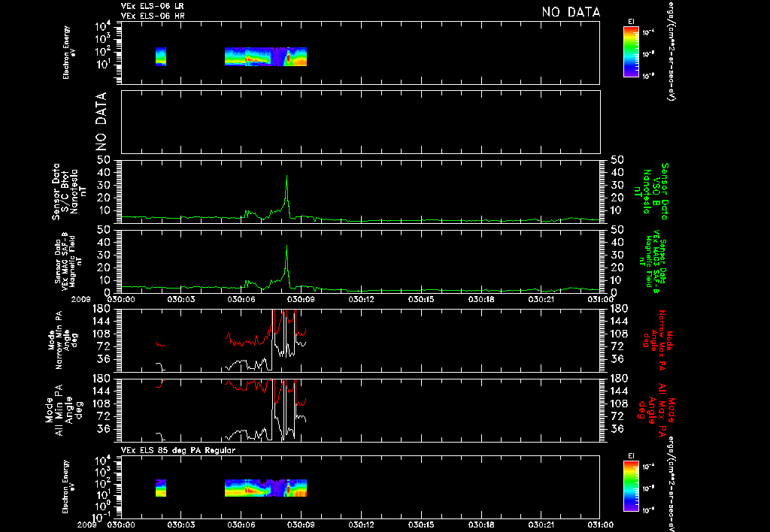
Task: Click '030:21' on the bottom time axis
Action: click(x=541, y=524)
